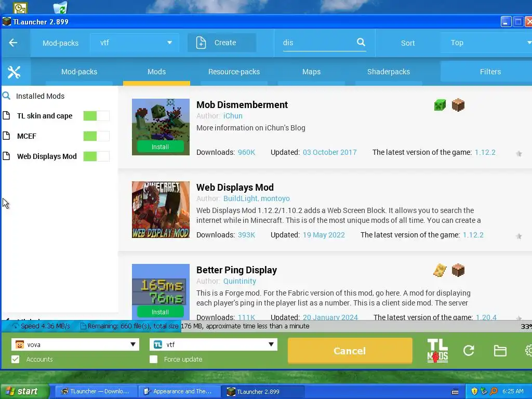The width and height of the screenshot is (532, 399).
Task: Click the download progress bar
Action: click(x=266, y=326)
